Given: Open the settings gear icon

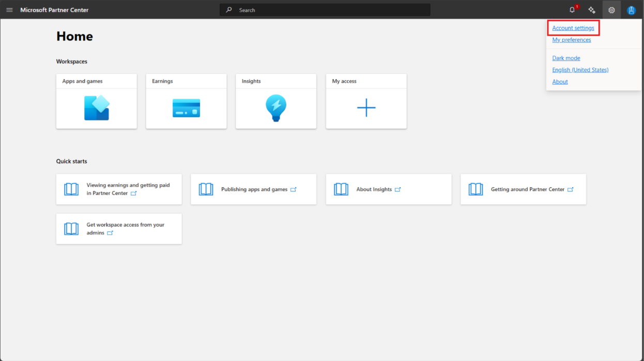Looking at the screenshot, I should point(611,9).
